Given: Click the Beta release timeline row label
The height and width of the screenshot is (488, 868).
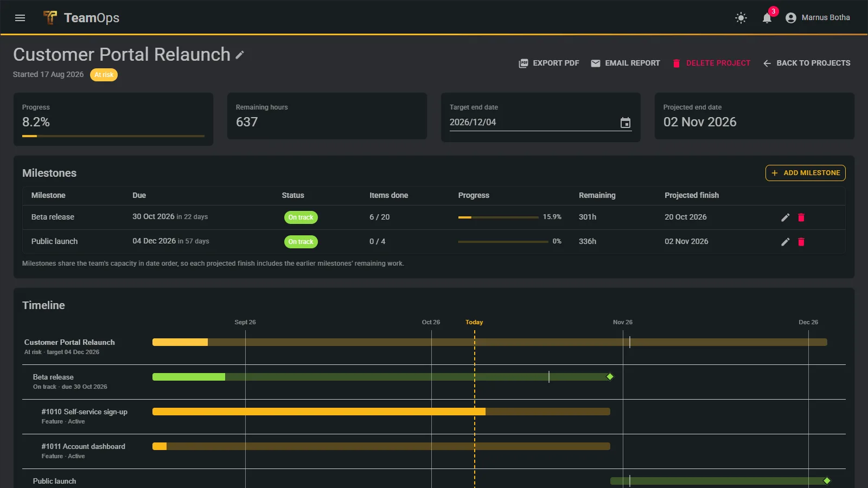Looking at the screenshot, I should tap(53, 377).
